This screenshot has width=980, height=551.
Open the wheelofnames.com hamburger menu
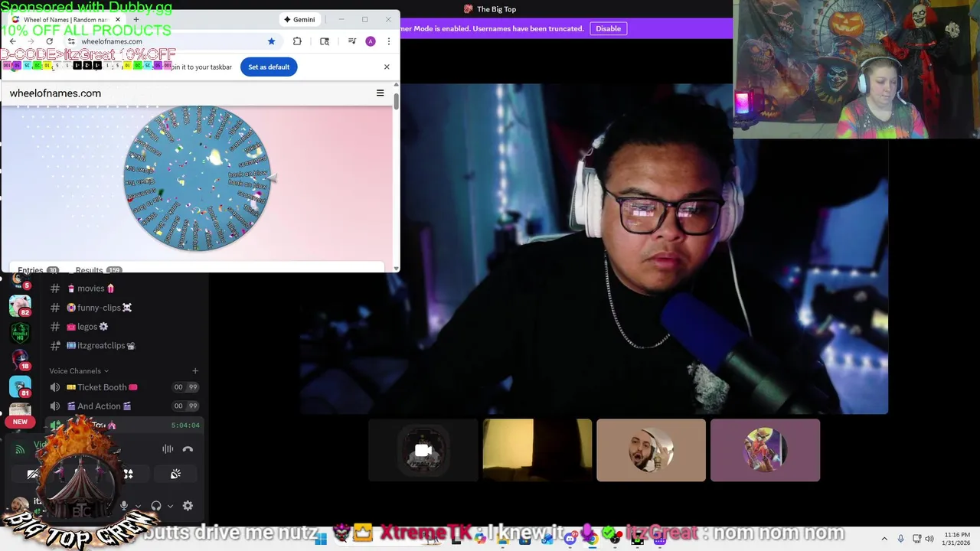click(380, 93)
